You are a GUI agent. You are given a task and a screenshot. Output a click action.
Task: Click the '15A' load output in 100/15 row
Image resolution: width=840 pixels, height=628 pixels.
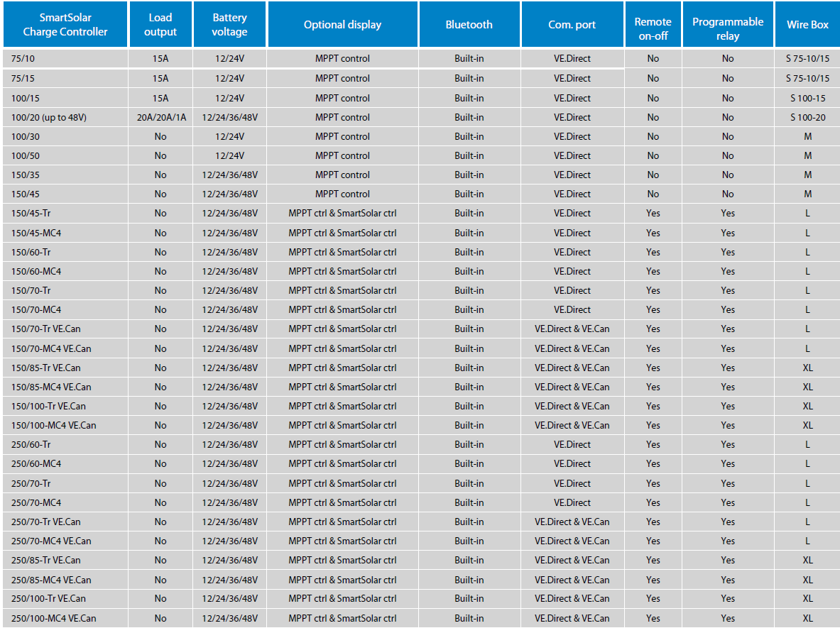tap(160, 98)
